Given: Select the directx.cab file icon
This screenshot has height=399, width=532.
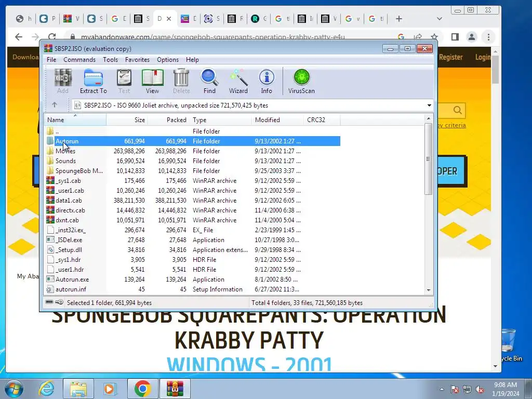Looking at the screenshot, I should pos(50,210).
